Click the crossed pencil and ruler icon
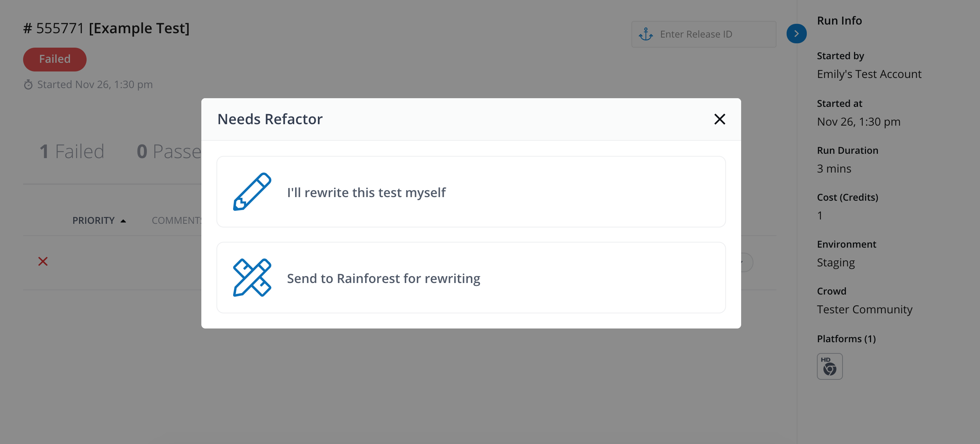The width and height of the screenshot is (980, 444). click(x=252, y=278)
